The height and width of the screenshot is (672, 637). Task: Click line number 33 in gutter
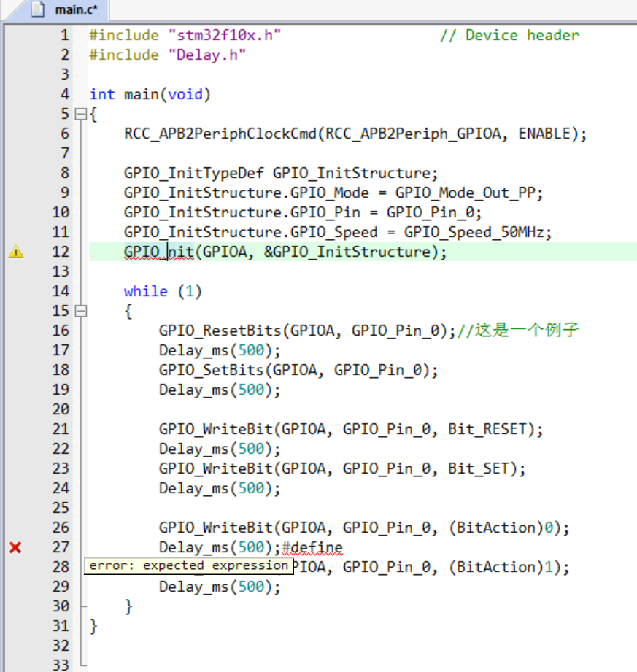[x=61, y=665]
